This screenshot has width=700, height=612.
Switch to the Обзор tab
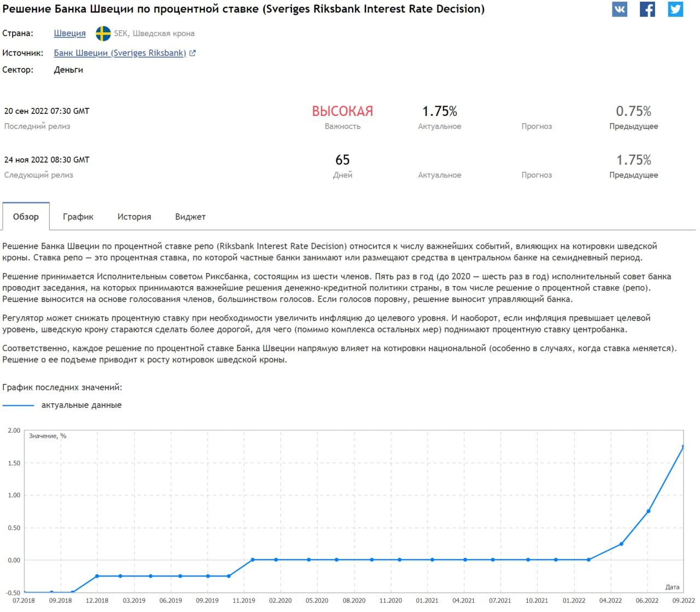[26, 217]
